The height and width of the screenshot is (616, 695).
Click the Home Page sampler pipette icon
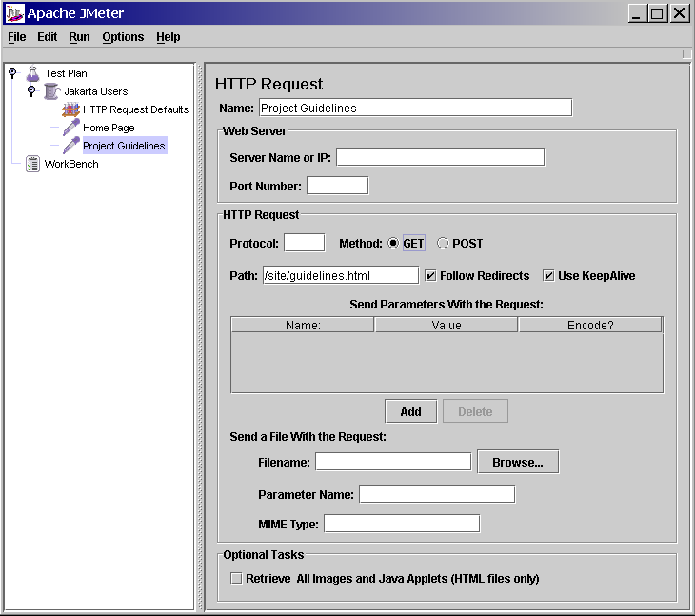pyautogui.click(x=70, y=128)
